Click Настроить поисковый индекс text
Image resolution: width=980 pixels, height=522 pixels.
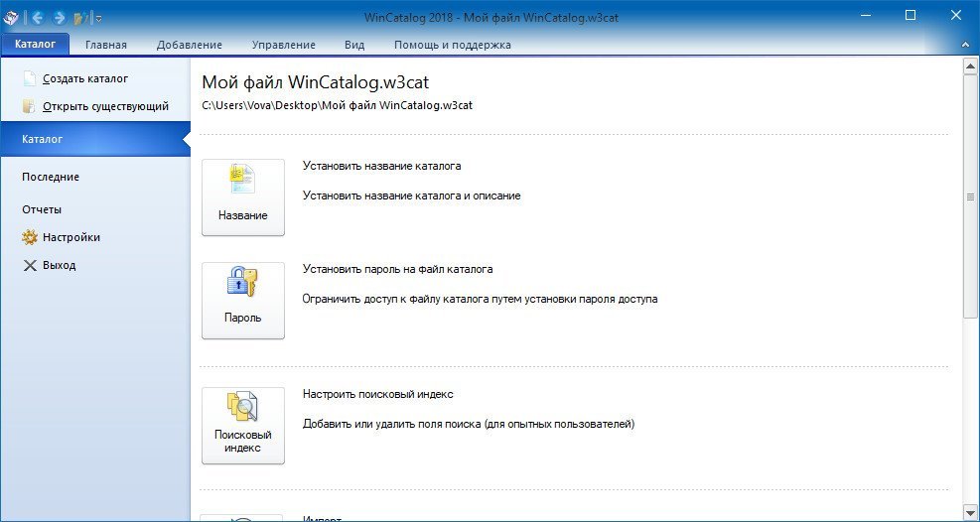[377, 394]
